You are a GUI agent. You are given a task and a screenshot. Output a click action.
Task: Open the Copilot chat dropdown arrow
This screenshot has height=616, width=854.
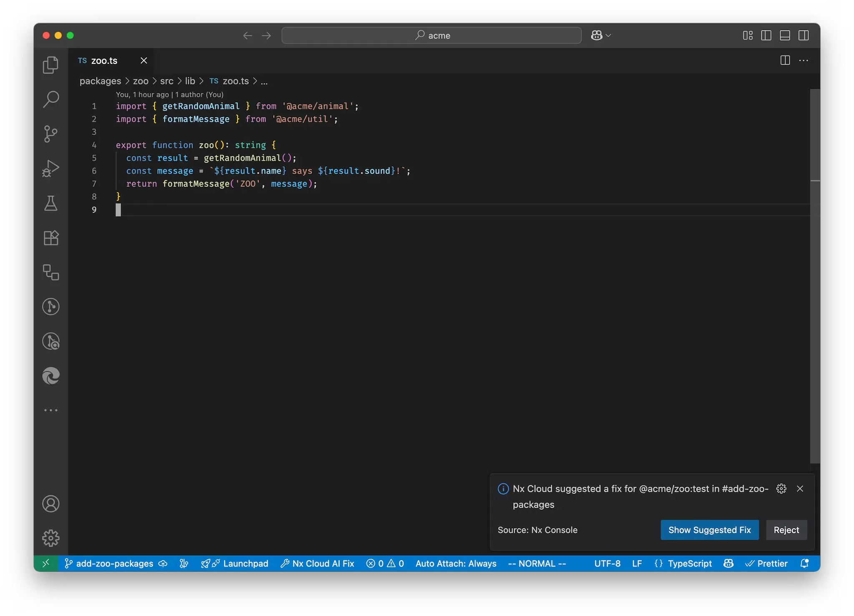tap(608, 35)
